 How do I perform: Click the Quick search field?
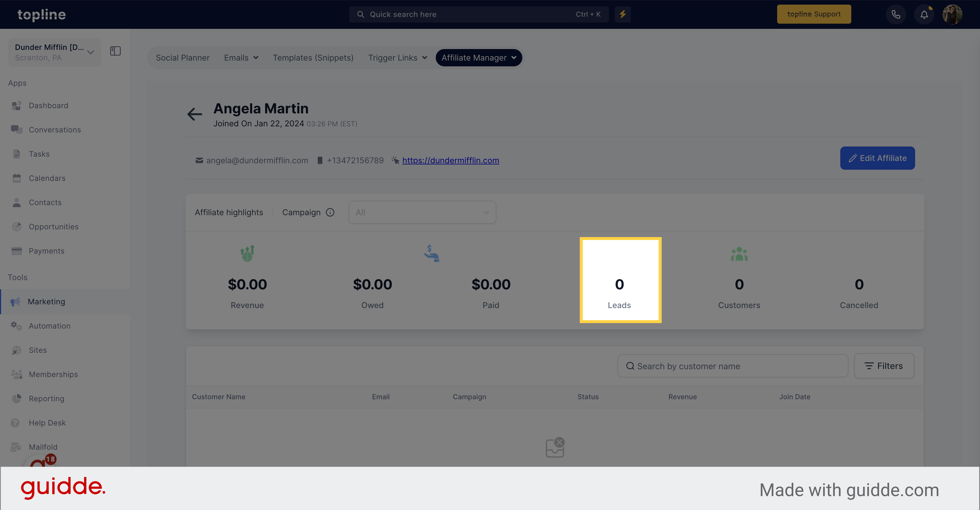coord(478,14)
